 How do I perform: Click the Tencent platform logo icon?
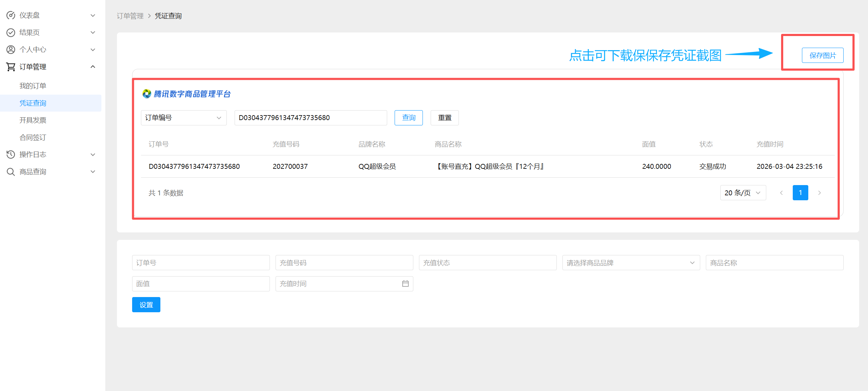click(147, 94)
